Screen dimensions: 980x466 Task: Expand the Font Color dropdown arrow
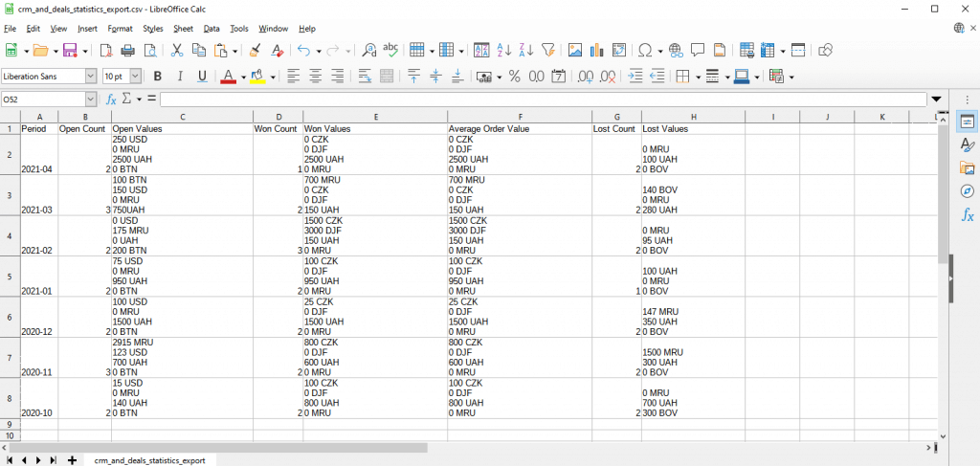(242, 77)
